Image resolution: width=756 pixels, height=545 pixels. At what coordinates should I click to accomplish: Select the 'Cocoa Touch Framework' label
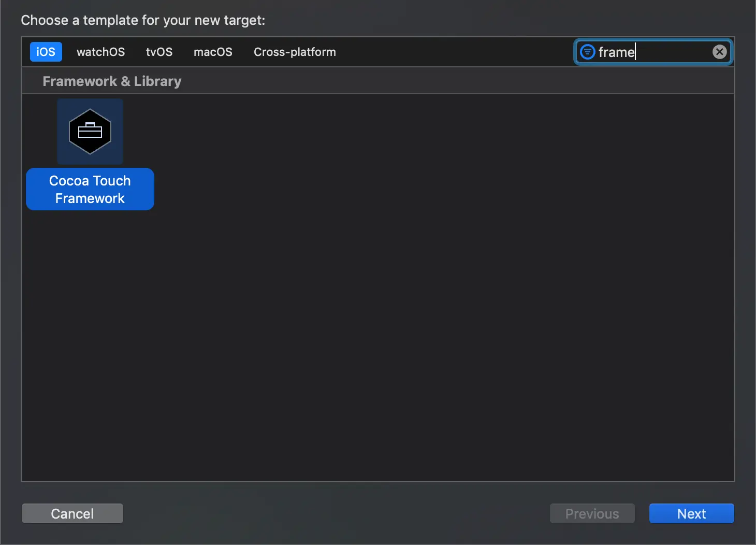click(90, 189)
